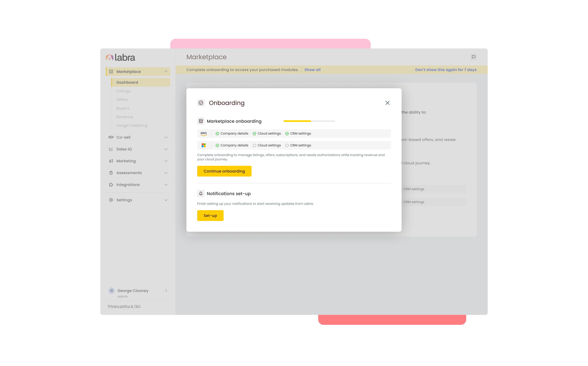Select Dashboard in the Marketplace submenu
Image resolution: width=588 pixels, height=366 pixels.
tap(127, 82)
